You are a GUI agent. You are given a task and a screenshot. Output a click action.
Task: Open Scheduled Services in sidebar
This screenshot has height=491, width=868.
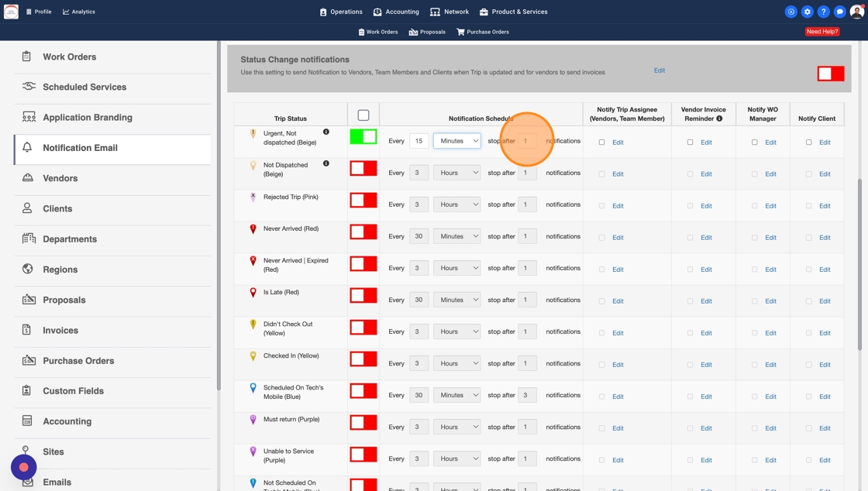112,87
